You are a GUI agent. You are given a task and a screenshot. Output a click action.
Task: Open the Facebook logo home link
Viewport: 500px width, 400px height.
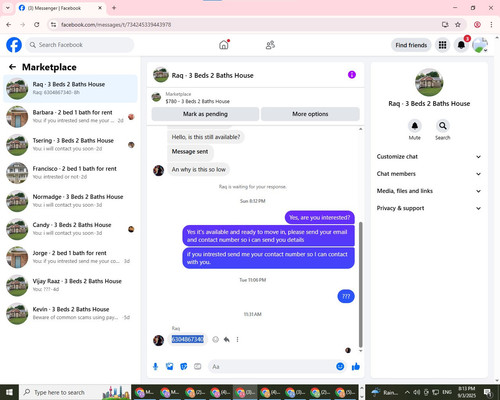(x=14, y=45)
